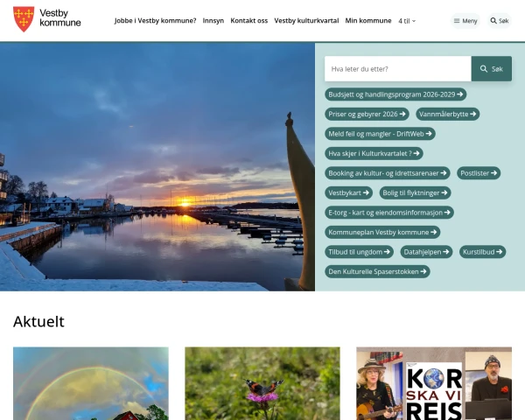Viewport: 525px width, 420px height.
Task: Open the Kurstilbud shortcut link
Action: coord(482,252)
